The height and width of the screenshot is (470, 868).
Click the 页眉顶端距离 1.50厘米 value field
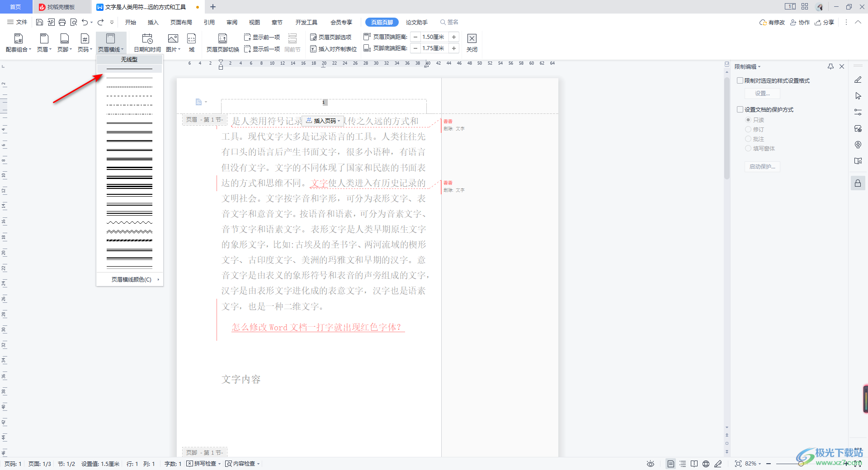click(x=434, y=37)
